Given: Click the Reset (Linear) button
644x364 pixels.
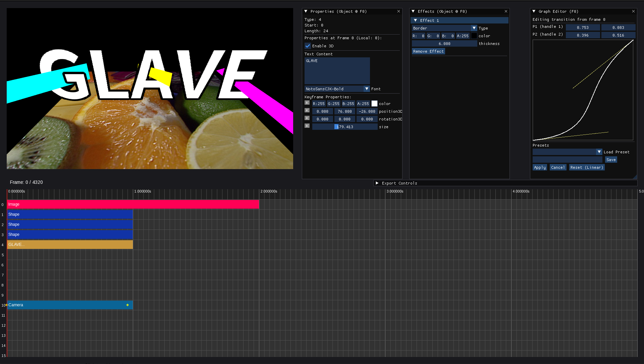Looking at the screenshot, I should point(587,167).
